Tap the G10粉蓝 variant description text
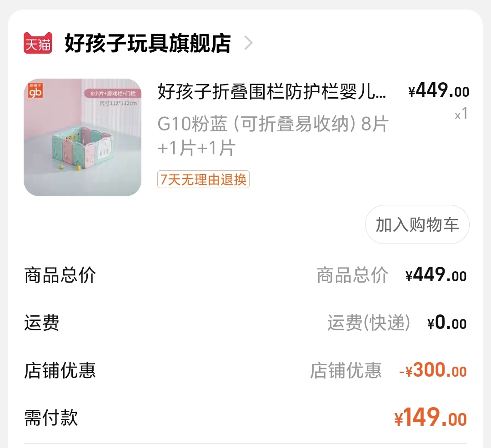 coord(273,135)
